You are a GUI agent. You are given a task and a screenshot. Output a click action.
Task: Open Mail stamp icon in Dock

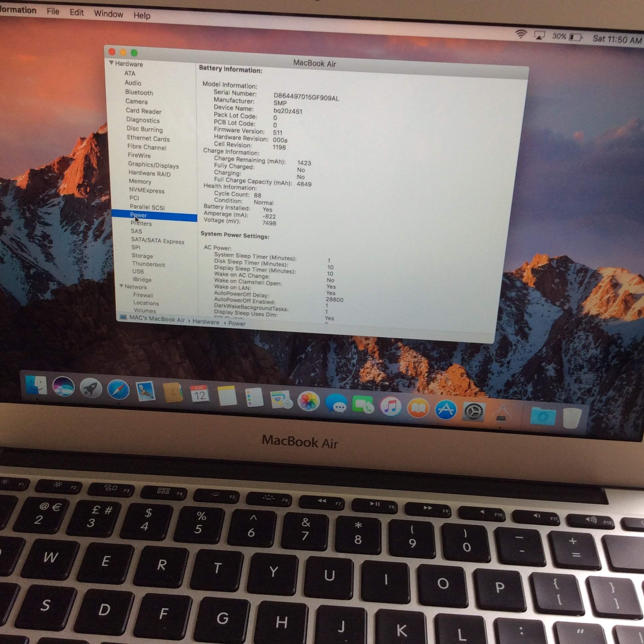(146, 392)
